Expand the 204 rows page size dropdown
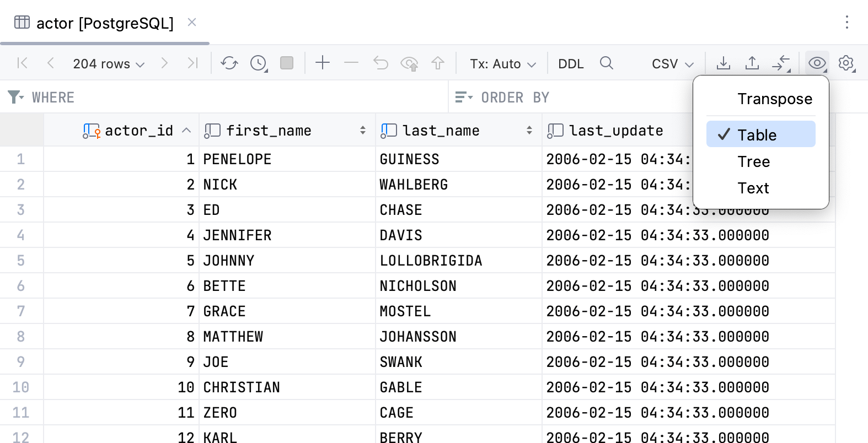Image resolution: width=868 pixels, height=443 pixels. tap(109, 64)
